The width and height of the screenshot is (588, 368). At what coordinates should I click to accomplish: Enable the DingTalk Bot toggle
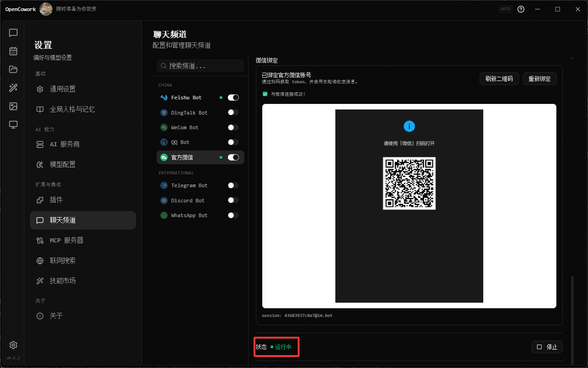(x=233, y=113)
